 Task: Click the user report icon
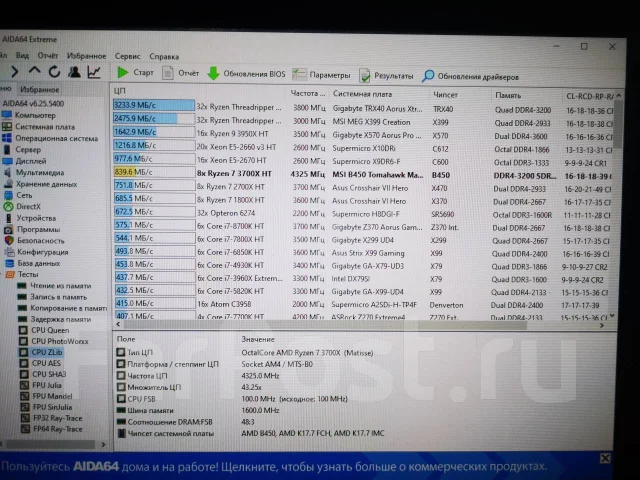(x=74, y=72)
